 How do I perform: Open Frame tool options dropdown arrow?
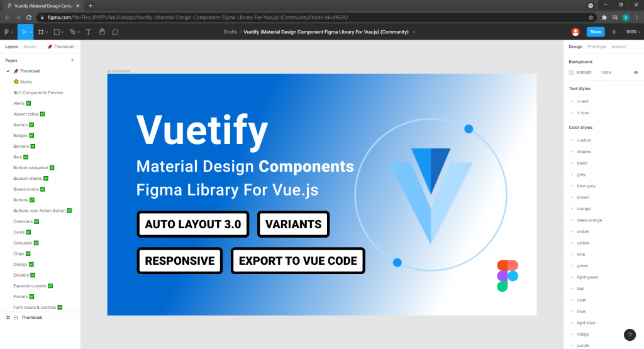47,32
